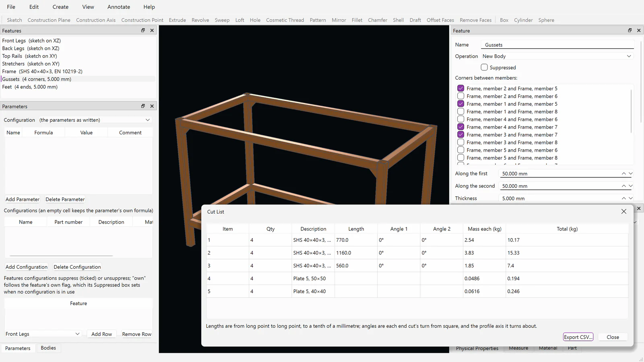Choose the Hole tool in the toolbar
Image resolution: width=644 pixels, height=362 pixels.
tap(255, 20)
